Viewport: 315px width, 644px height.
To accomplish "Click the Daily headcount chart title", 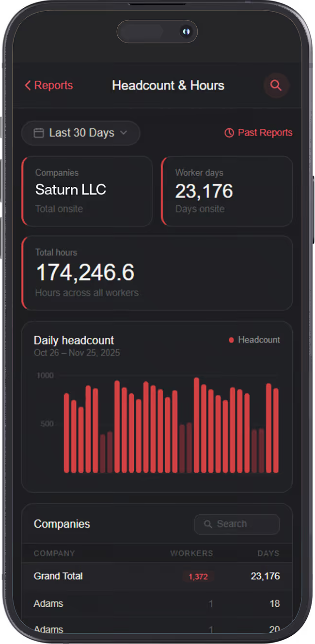I will click(74, 340).
